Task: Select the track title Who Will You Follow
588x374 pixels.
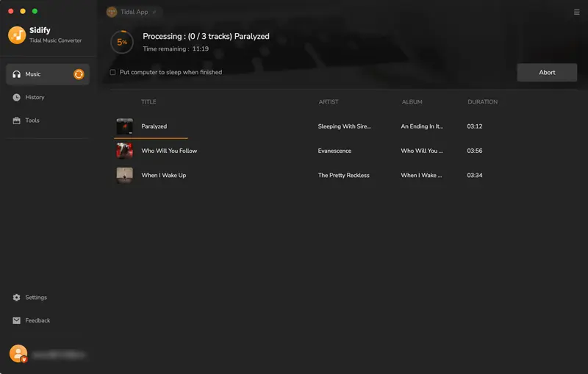Action: click(x=169, y=151)
